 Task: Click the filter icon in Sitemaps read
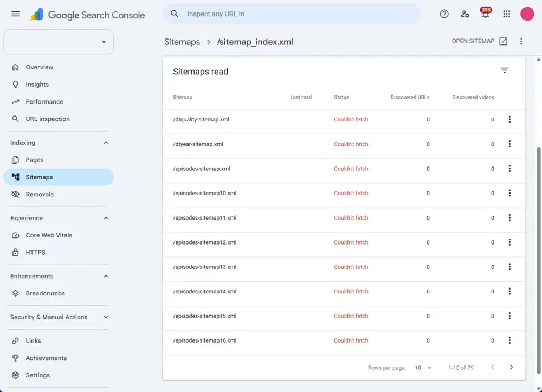coord(504,70)
